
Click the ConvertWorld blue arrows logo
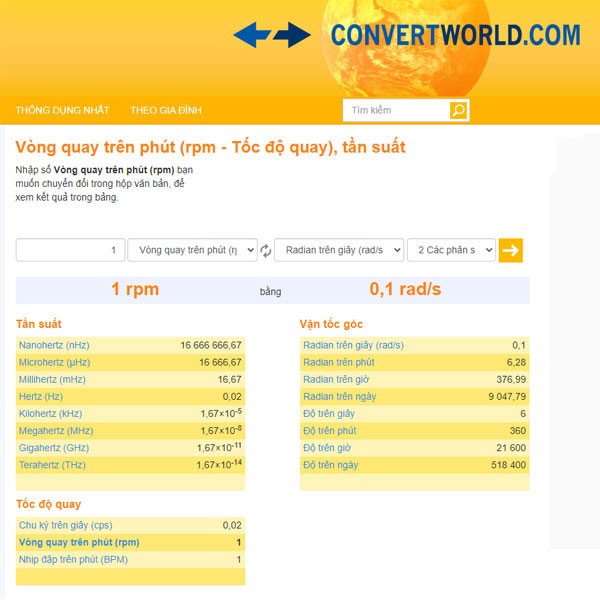(272, 36)
